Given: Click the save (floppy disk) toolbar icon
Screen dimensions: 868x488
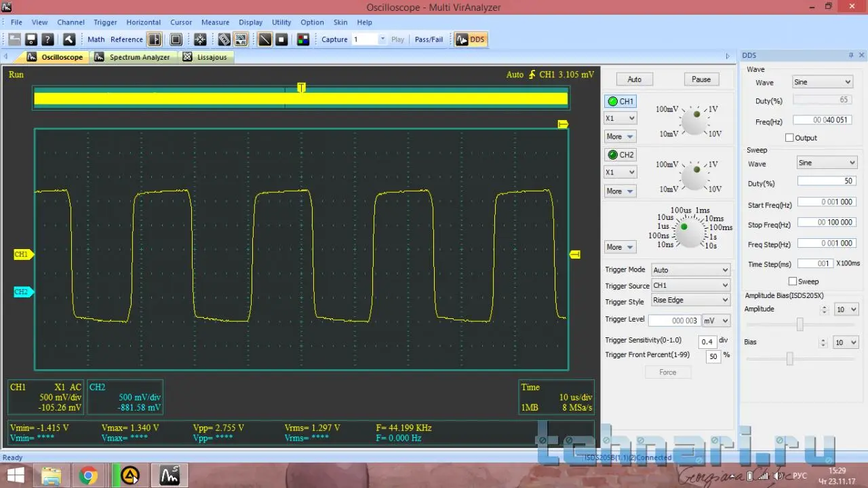Looking at the screenshot, I should (x=31, y=39).
